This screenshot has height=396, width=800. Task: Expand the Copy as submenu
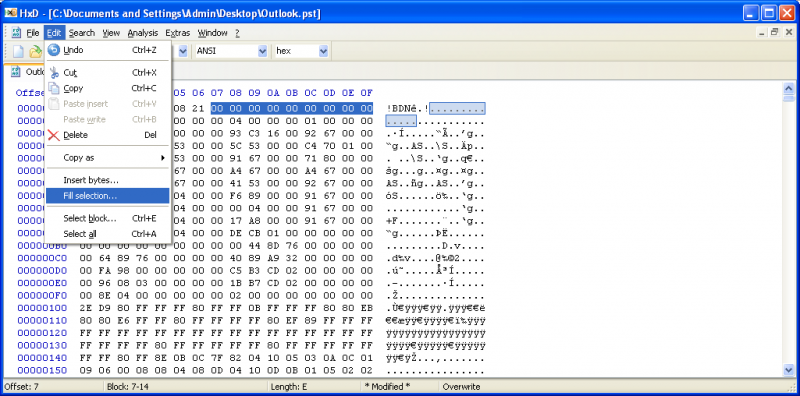tap(108, 158)
